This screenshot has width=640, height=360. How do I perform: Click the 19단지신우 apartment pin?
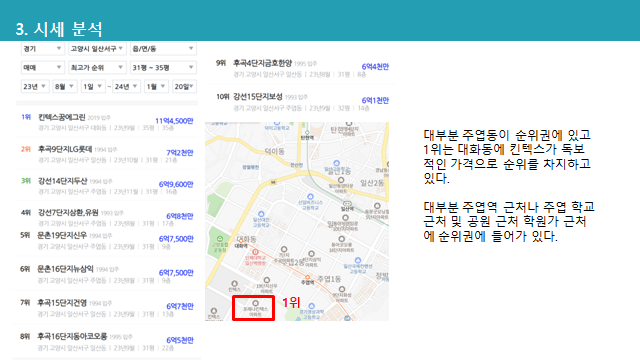(x=267, y=280)
